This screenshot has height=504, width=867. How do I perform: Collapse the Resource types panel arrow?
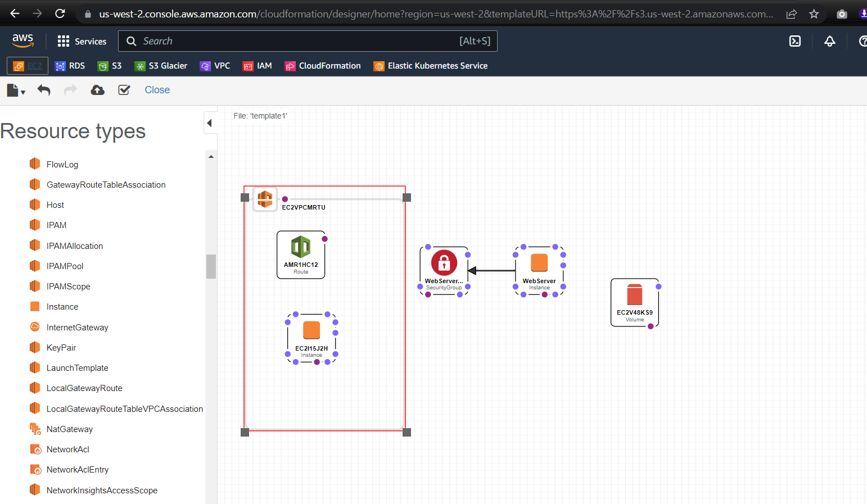[x=210, y=122]
